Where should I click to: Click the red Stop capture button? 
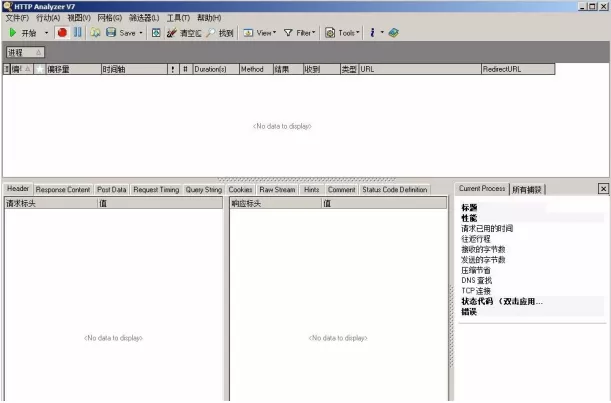[x=62, y=33]
